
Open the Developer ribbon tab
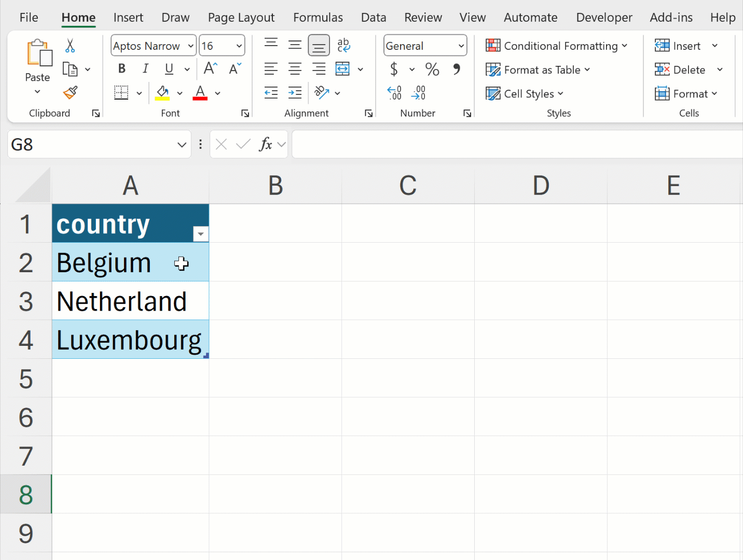603,17
